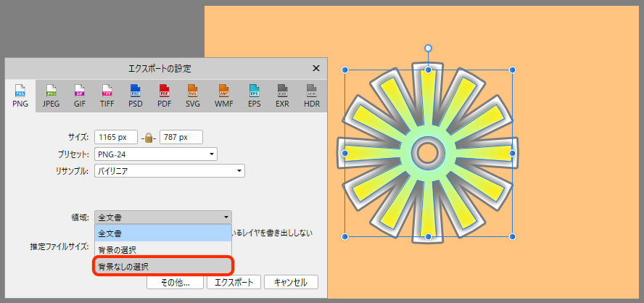644x303 pixels.
Task: Toggle the aspect ratio lock icon
Action: tap(148, 137)
